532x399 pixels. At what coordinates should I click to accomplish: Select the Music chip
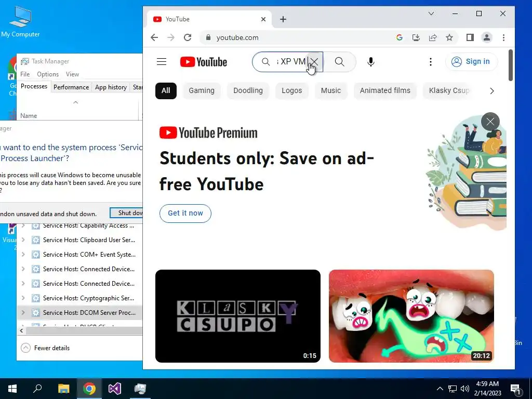tap(331, 90)
